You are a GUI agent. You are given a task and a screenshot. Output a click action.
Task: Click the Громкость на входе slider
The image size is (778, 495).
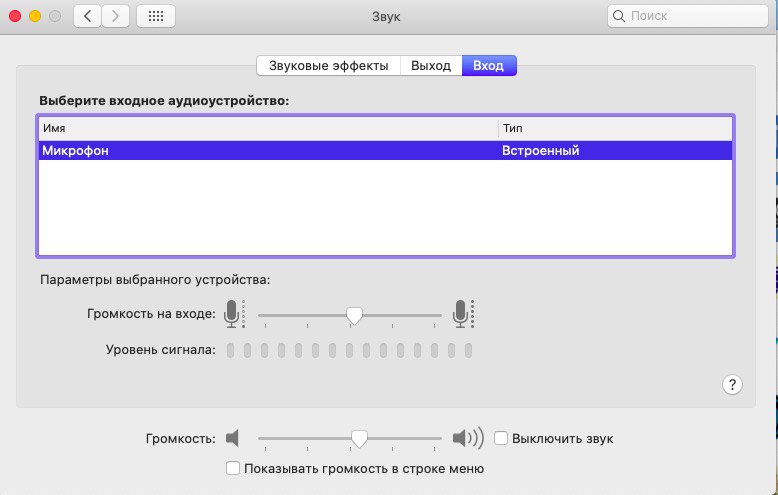click(353, 315)
